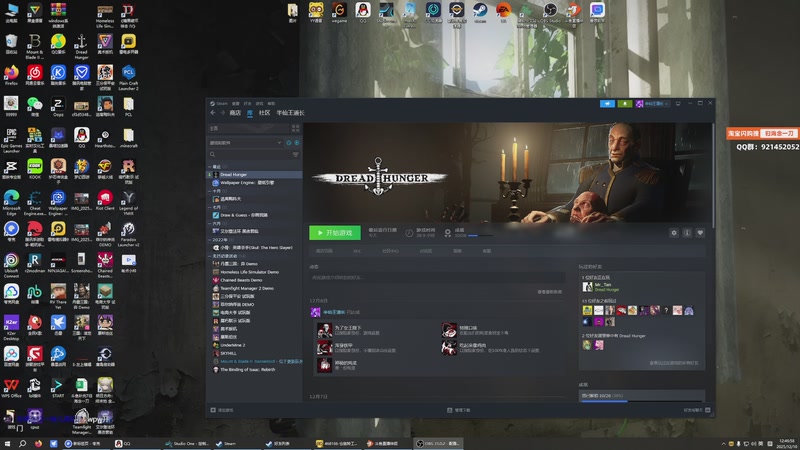Click the recent-activity clock sort icon
800x450 pixels.
point(289,143)
